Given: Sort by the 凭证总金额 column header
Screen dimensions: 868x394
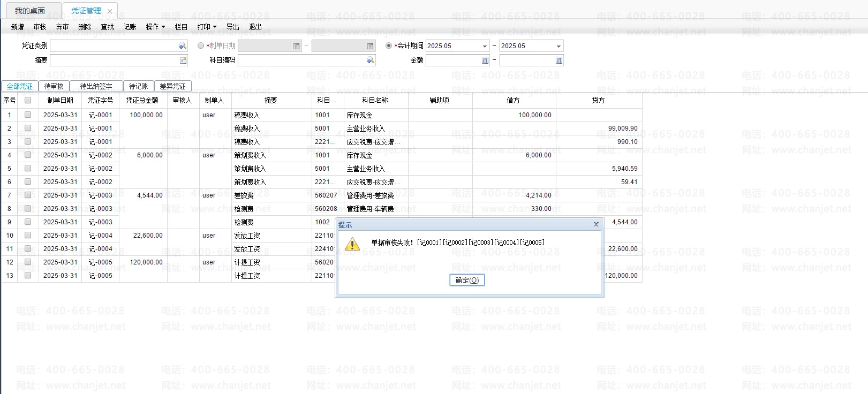Looking at the screenshot, I should pos(142,100).
